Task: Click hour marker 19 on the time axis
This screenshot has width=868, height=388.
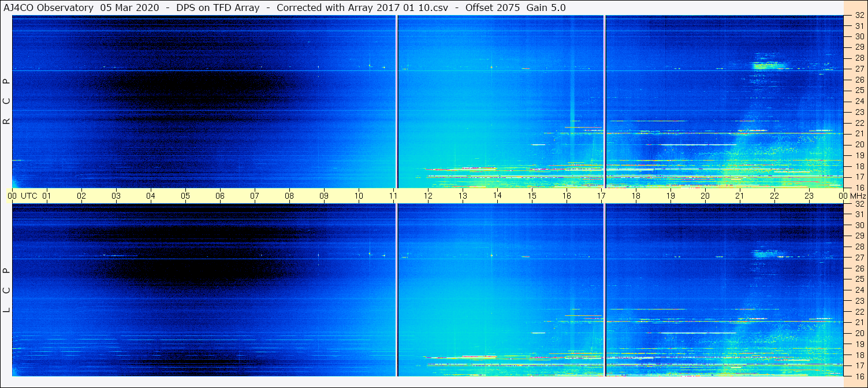Action: 670,196
